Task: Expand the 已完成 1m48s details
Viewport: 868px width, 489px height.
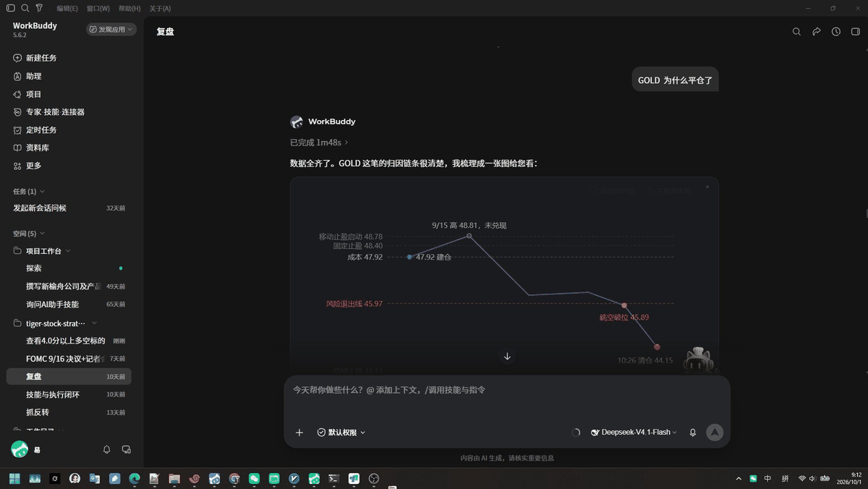Action: (319, 143)
